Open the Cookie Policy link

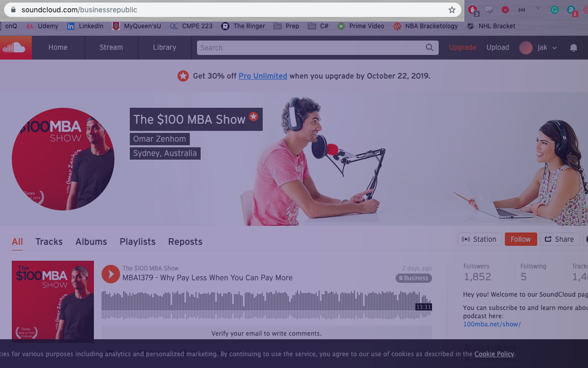coord(494,354)
